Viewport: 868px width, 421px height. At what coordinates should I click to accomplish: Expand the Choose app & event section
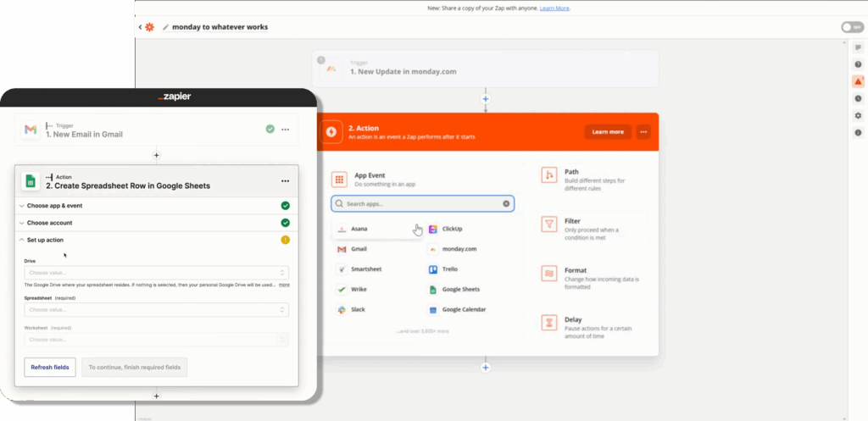[157, 206]
